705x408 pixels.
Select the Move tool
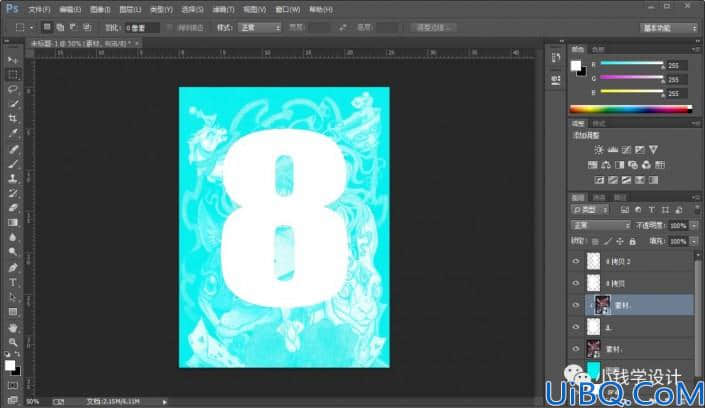coord(13,60)
